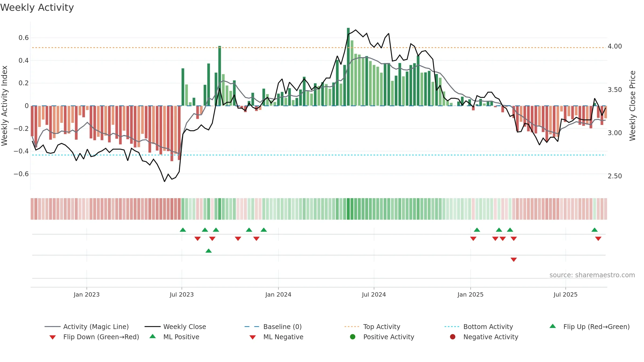Click the darkest green heatmap cell mid-2024
The height and width of the screenshot is (362, 644).
[348, 209]
